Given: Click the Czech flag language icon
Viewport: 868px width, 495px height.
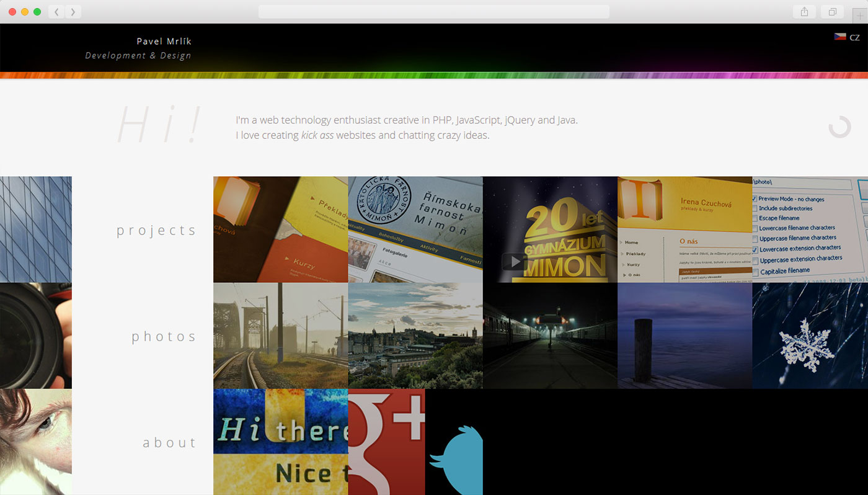Looking at the screenshot, I should (840, 37).
